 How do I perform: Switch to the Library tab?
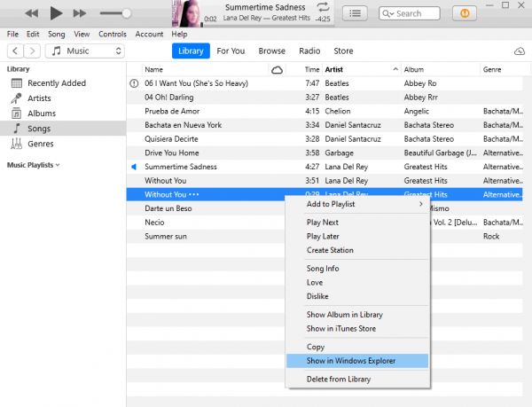(x=191, y=51)
